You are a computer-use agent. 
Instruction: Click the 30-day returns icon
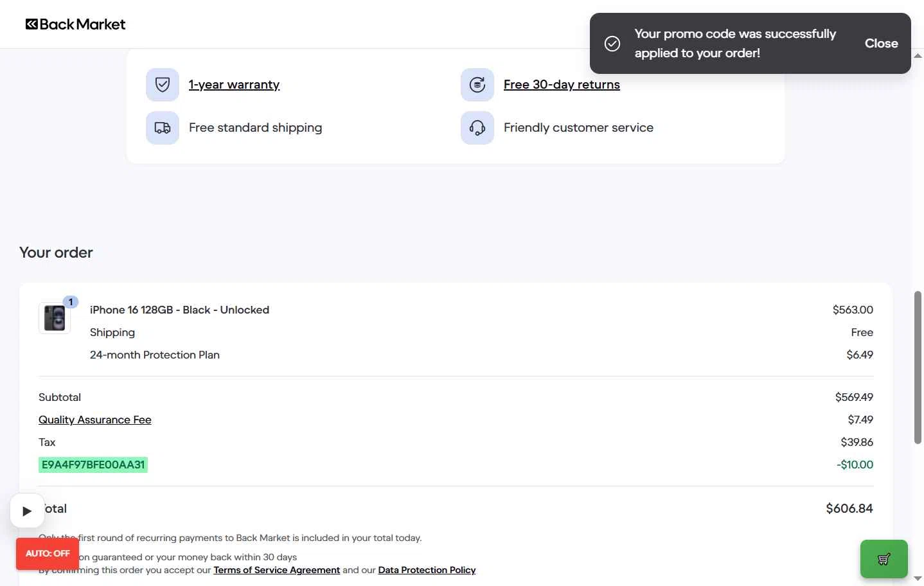[x=477, y=85]
